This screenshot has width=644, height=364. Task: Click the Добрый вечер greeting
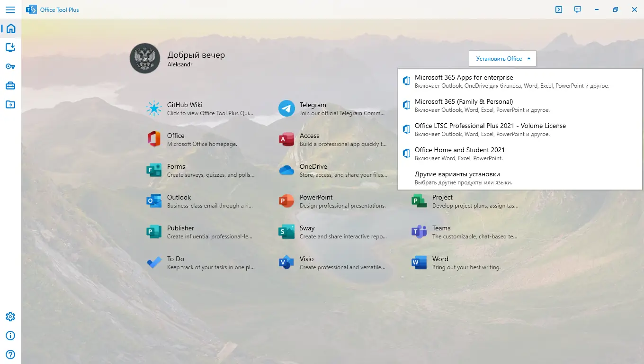196,55
